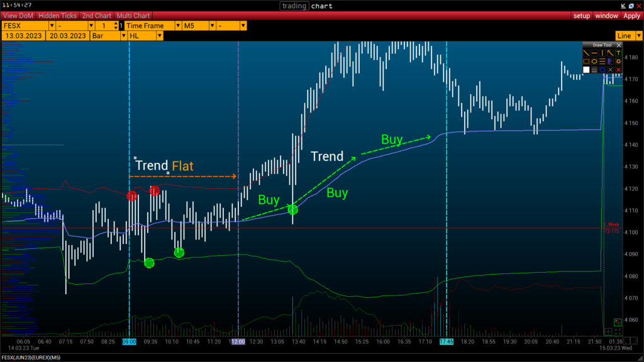The height and width of the screenshot is (362, 644).
Task: Select the rectangle draw tool
Action: 586,61
